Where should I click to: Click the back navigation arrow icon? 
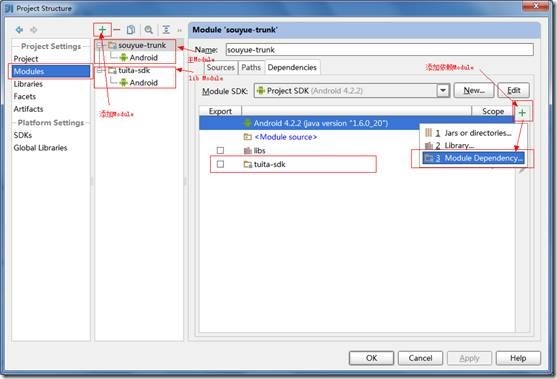click(x=20, y=30)
